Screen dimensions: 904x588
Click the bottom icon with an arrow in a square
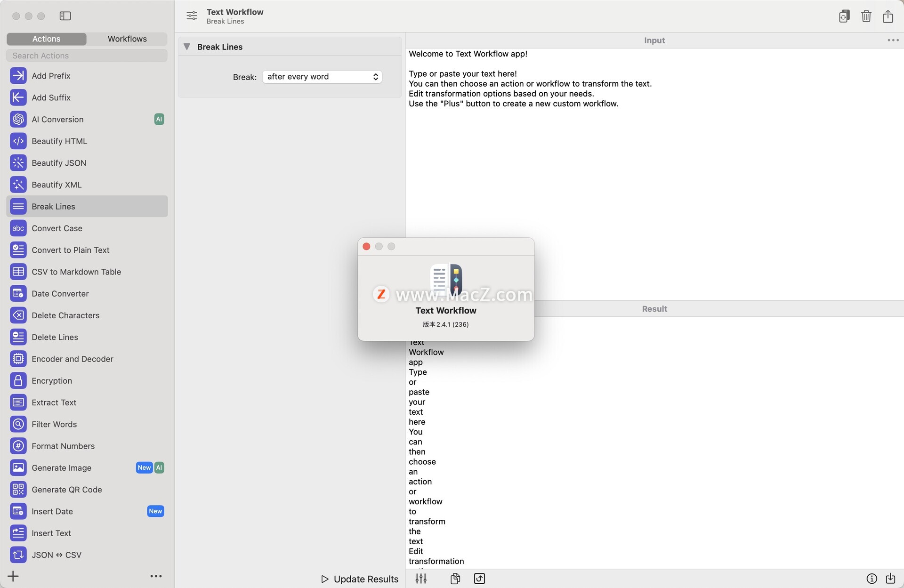point(479,579)
